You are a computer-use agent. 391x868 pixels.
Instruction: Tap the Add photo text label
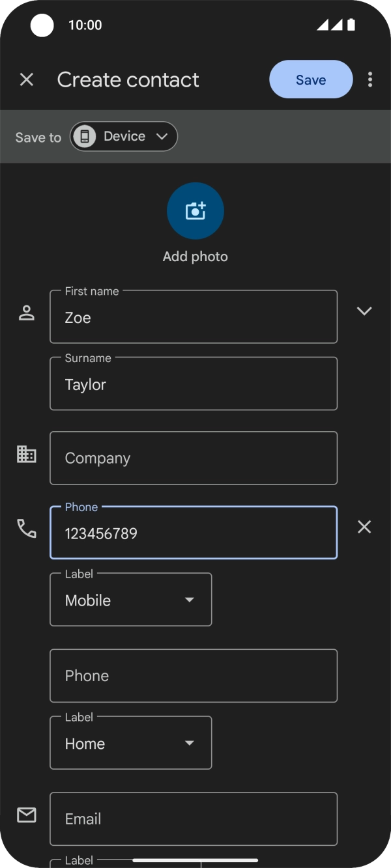tap(195, 257)
